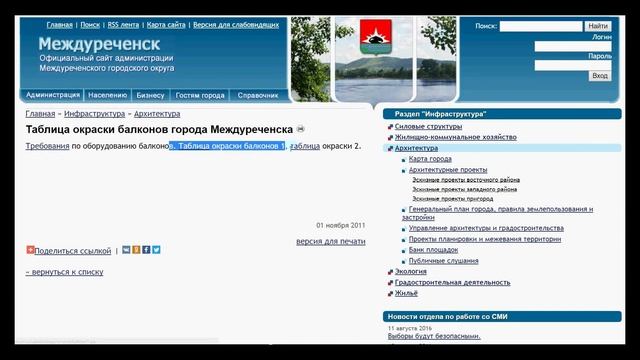
Task: Click Архитектура in the breadcrumb
Action: coord(157,114)
